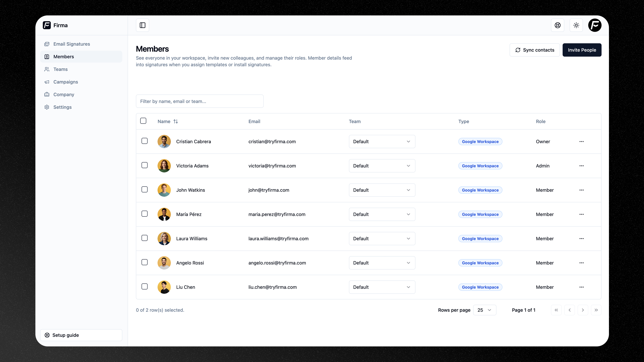This screenshot has width=644, height=362.
Task: Toggle the sidebar panel icon
Action: [x=143, y=25]
